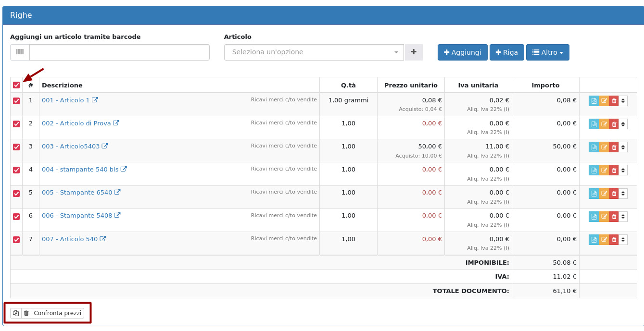
Task: Click the red trash icon for row 1
Action: 614,101
